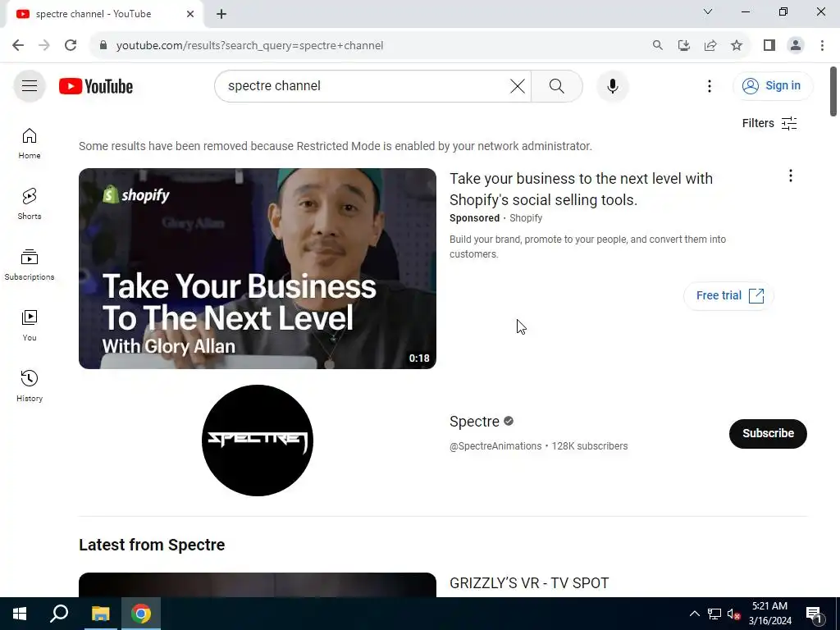Open the Spectre channel avatar
The image size is (840, 630).
[257, 441]
